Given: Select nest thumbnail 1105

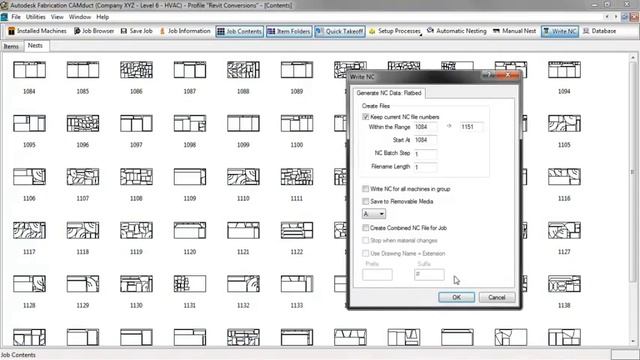Looking at the screenshot, I should coord(564,123).
